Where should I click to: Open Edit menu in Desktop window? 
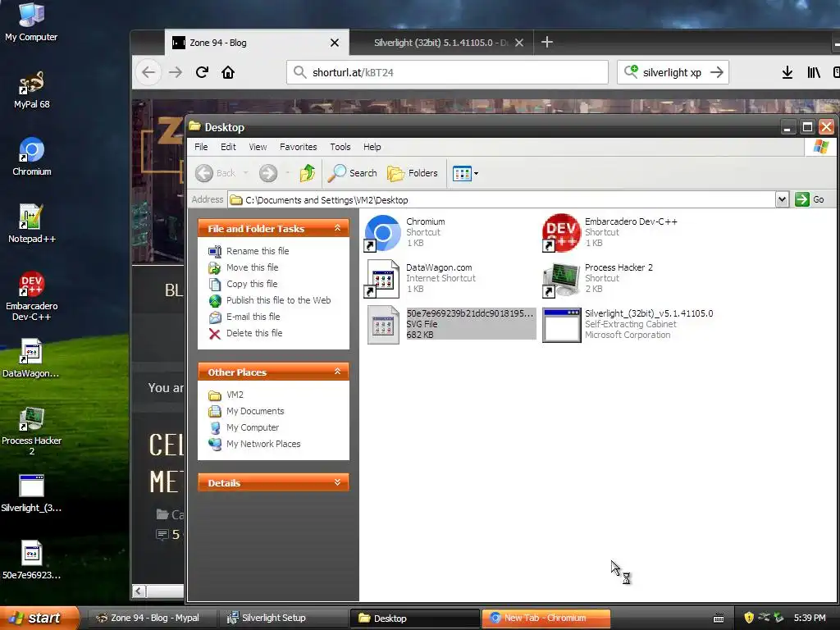pos(228,147)
